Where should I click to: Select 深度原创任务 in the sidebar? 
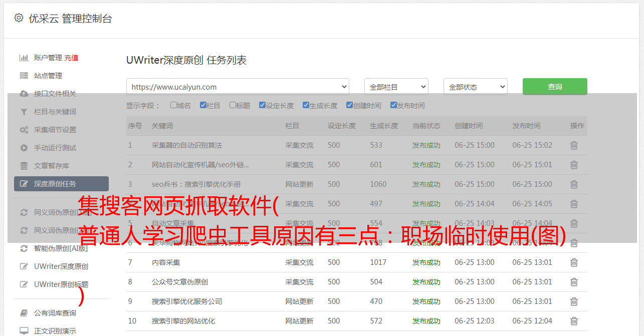61,184
